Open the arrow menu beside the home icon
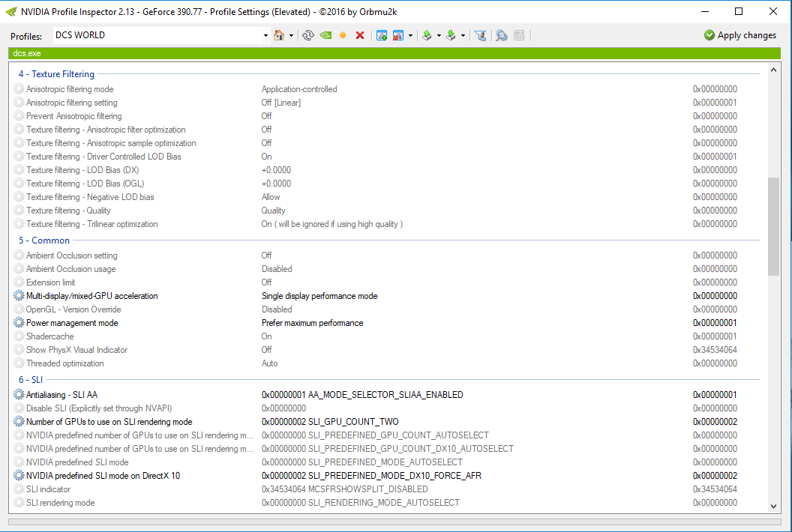Screen dimensions: 792x532 pyautogui.click(x=292, y=35)
